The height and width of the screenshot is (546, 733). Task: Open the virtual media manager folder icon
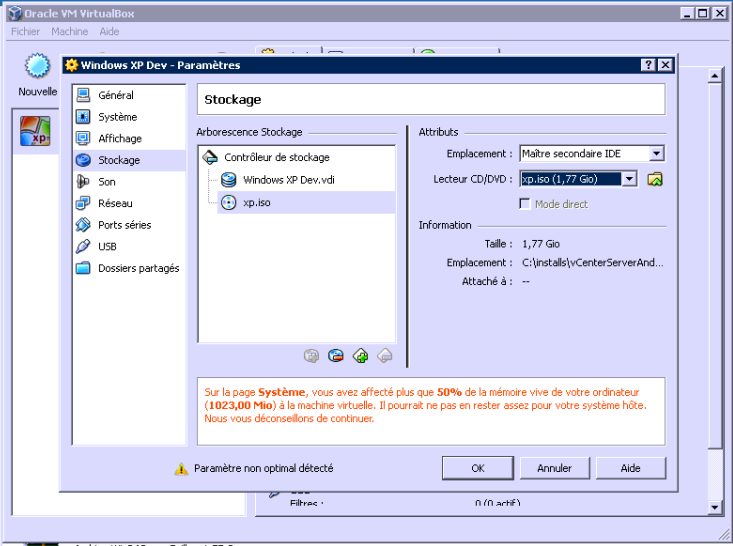pos(655,180)
